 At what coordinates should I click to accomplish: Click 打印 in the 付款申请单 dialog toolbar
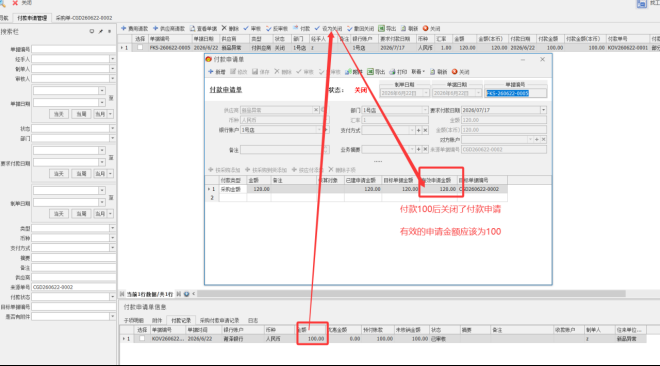[398, 72]
